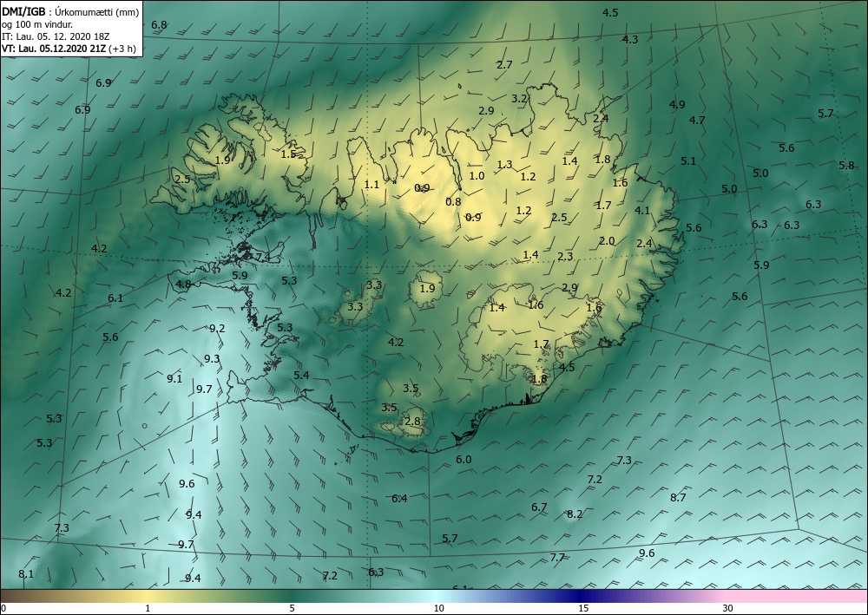Image resolution: width=868 pixels, height=615 pixels.
Task: Click the 9.3 value off the west coast
Action: point(212,359)
